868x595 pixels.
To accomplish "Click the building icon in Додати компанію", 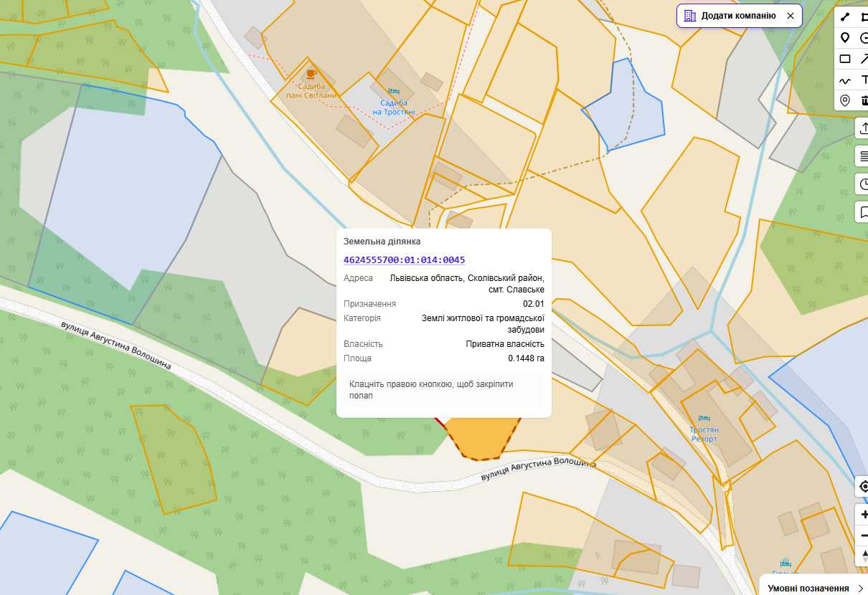I will (689, 16).
